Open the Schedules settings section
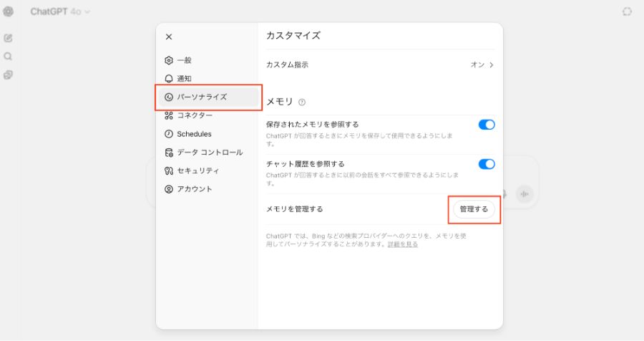644x341 pixels. pos(209,134)
